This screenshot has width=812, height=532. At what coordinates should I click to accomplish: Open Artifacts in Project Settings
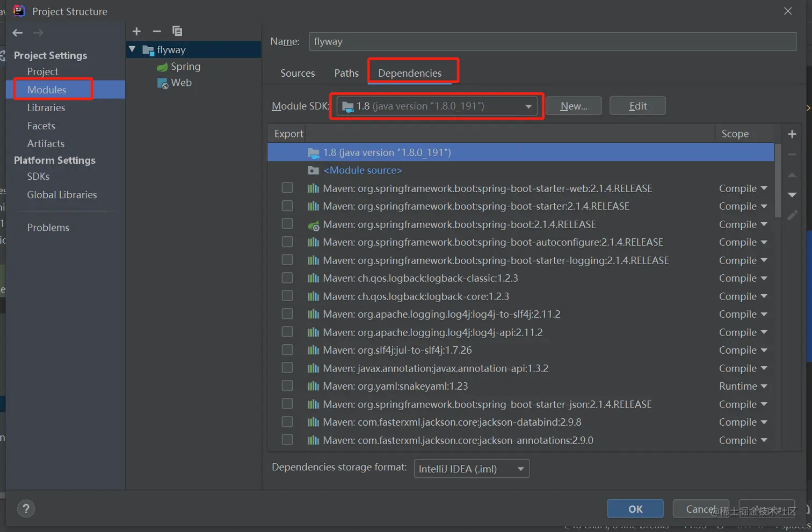[46, 144]
